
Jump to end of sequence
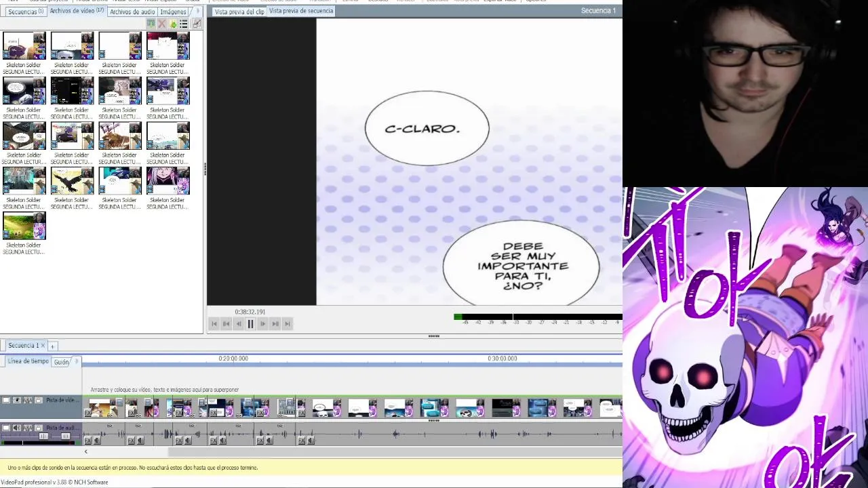(x=287, y=324)
